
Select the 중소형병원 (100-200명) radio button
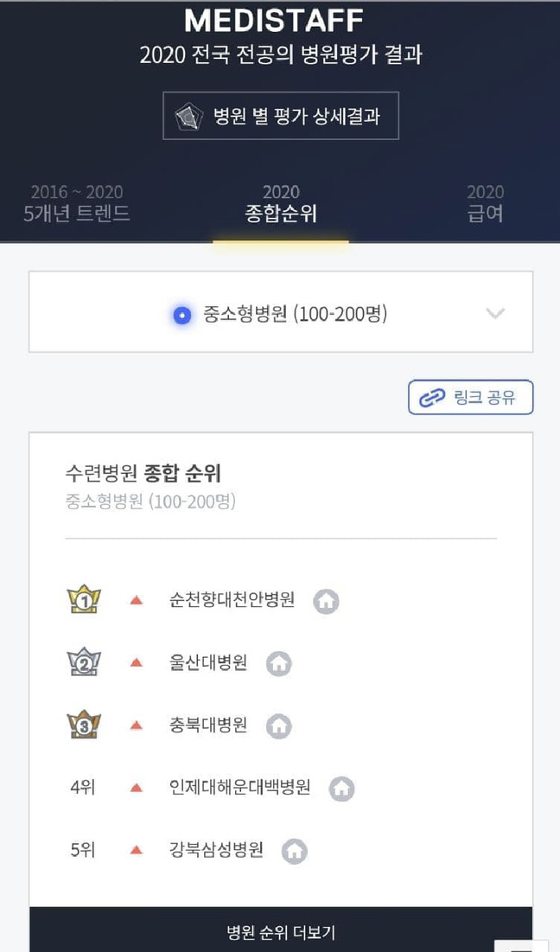pos(181,315)
